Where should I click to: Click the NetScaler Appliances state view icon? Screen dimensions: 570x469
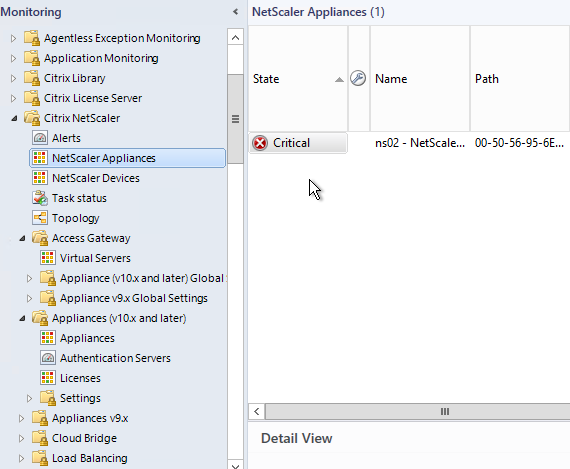[40, 158]
